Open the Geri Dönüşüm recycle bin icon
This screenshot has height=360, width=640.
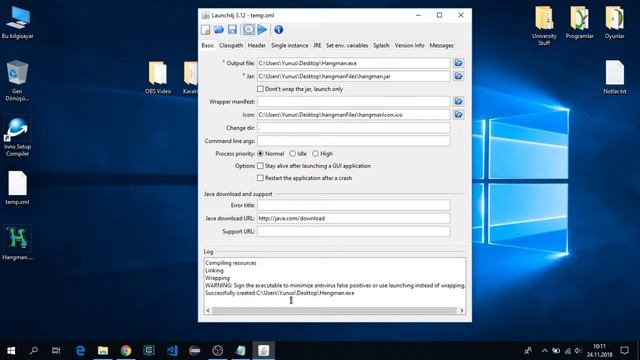click(17, 80)
